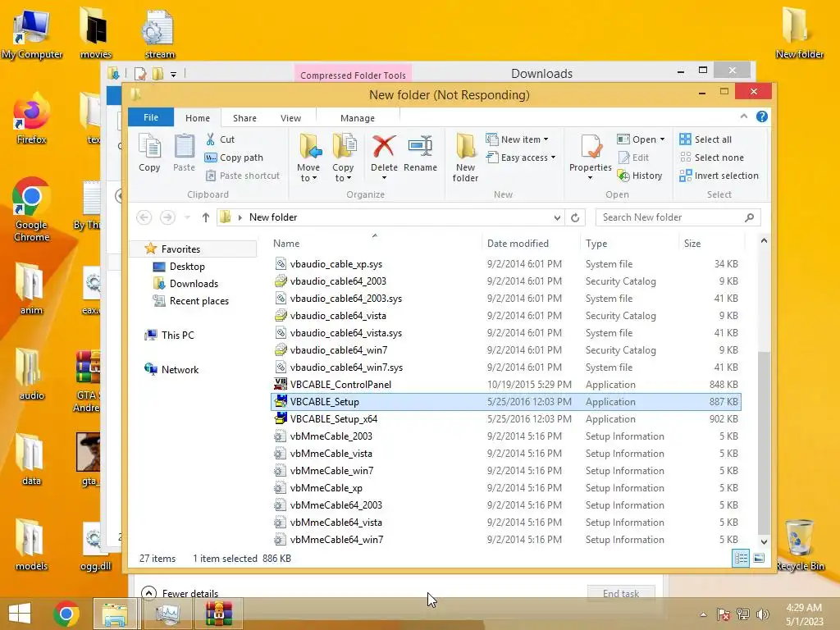840x630 pixels.
Task: Select Network in the navigation pane
Action: click(x=171, y=370)
